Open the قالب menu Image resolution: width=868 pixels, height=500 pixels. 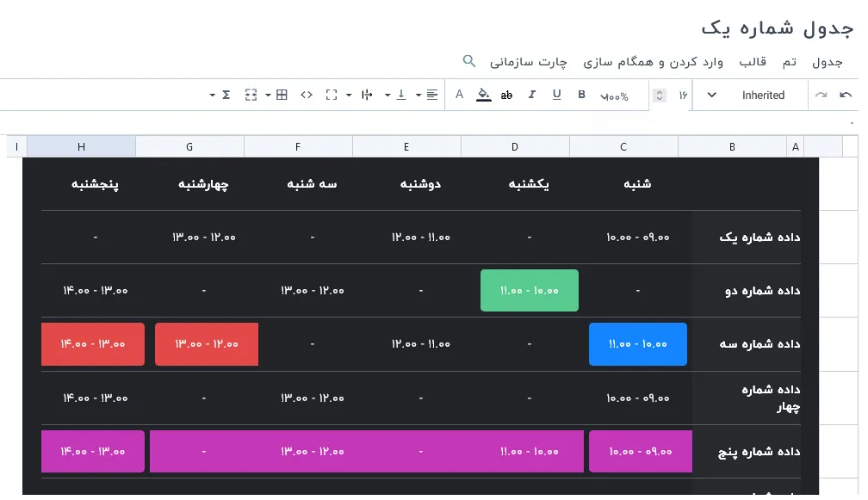coord(753,62)
